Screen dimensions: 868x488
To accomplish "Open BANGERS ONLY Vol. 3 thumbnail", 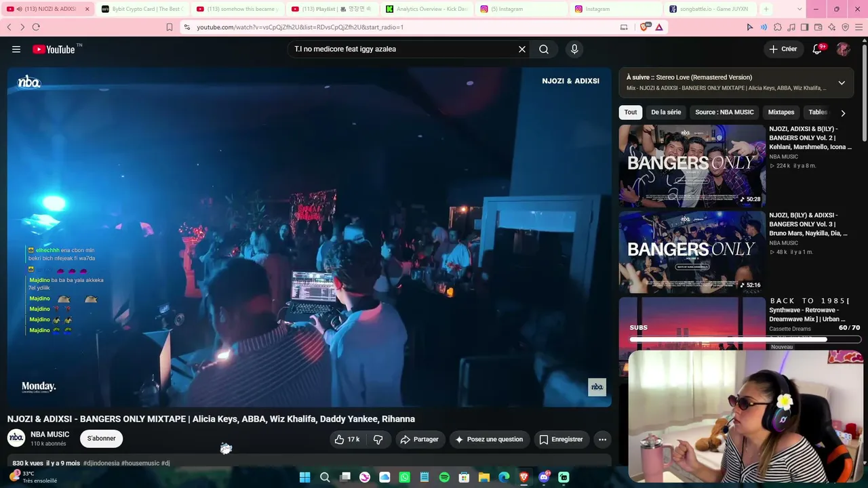I will (692, 252).
